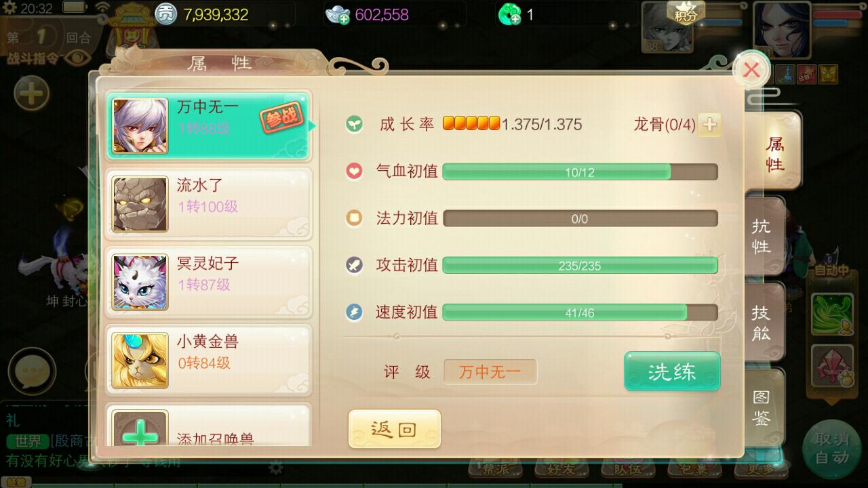
Task: Toggle 取消自动 auto-battle button
Action: pos(831,448)
